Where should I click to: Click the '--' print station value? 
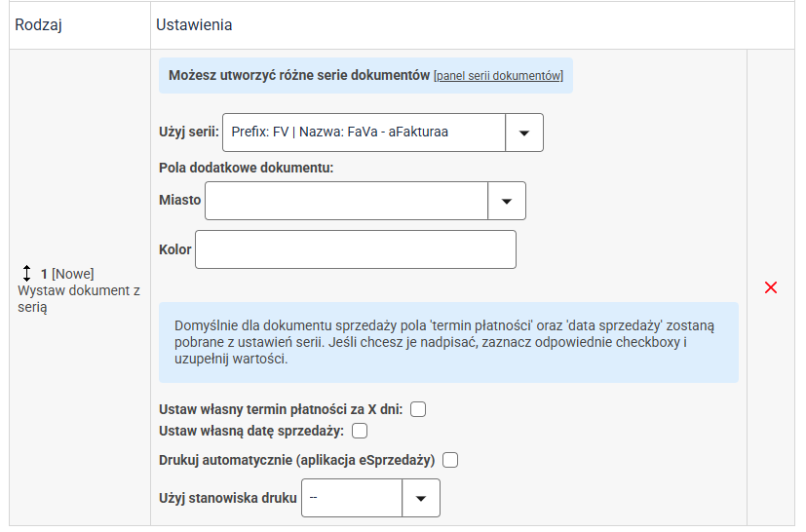[351, 498]
